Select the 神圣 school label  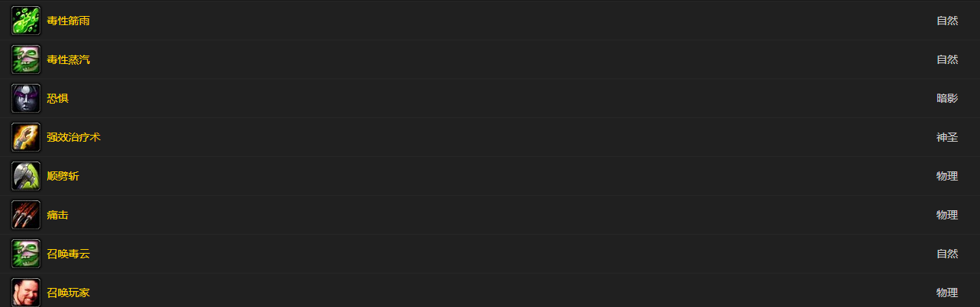[x=947, y=137]
